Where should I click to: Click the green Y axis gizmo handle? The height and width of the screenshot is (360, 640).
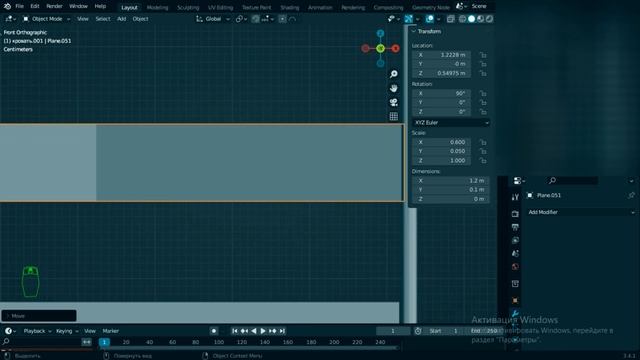click(x=380, y=49)
